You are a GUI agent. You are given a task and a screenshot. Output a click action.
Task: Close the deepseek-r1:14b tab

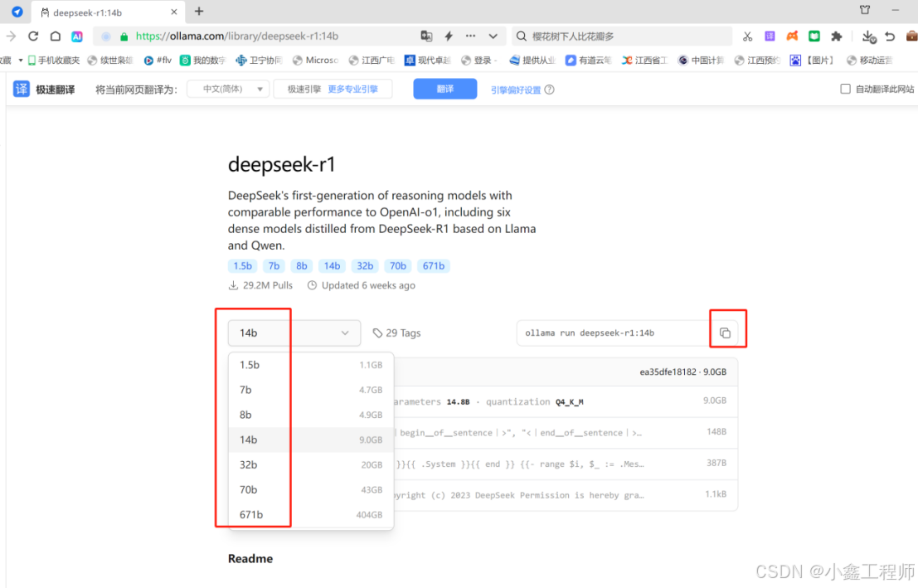point(174,12)
